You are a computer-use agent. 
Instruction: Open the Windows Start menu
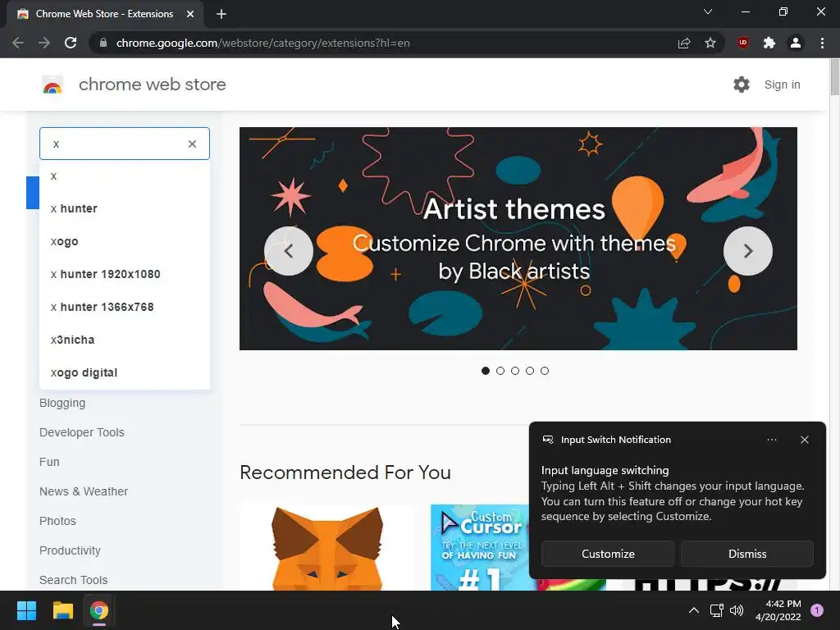tap(26, 610)
